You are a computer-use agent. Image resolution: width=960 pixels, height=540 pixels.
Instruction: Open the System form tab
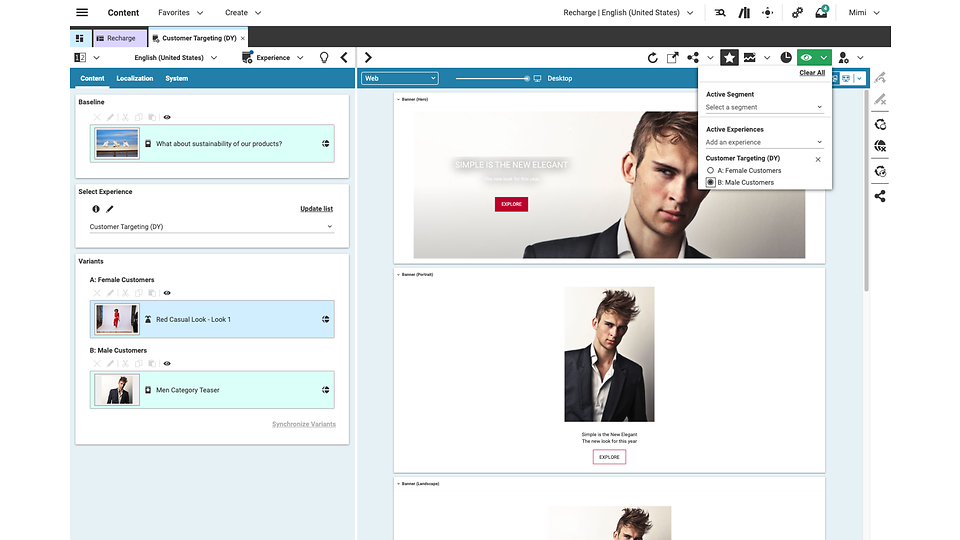[176, 78]
